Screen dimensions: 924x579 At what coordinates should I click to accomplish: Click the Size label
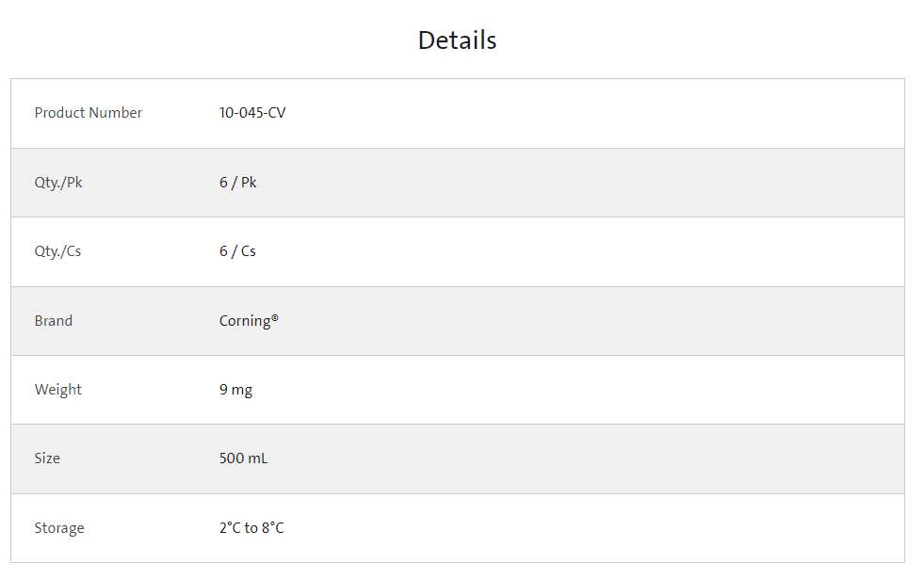[47, 458]
